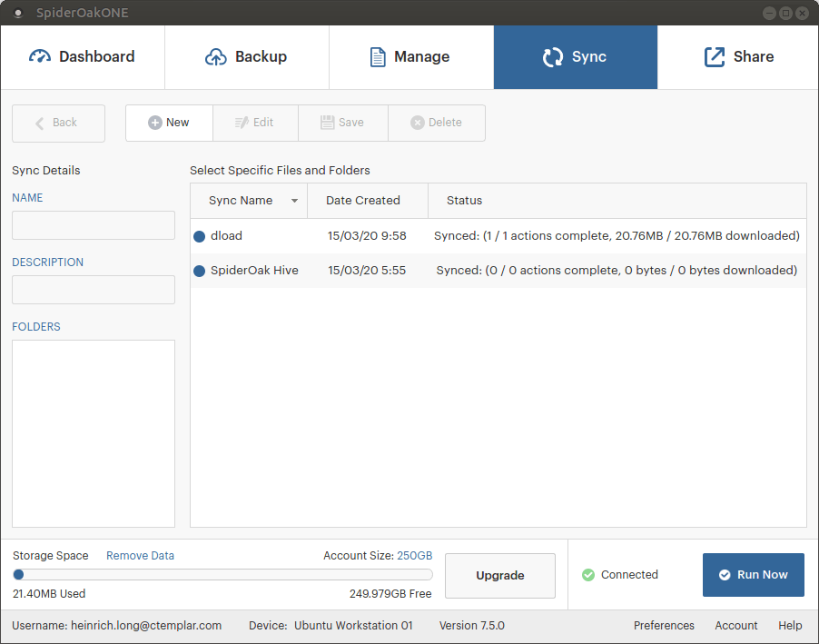
Task: Click the Back chevron arrow icon
Action: coord(40,124)
